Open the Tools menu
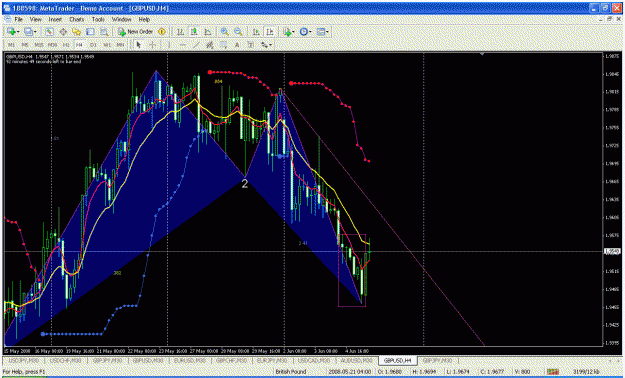Viewport: 625px width, 378px height. pyautogui.click(x=98, y=19)
